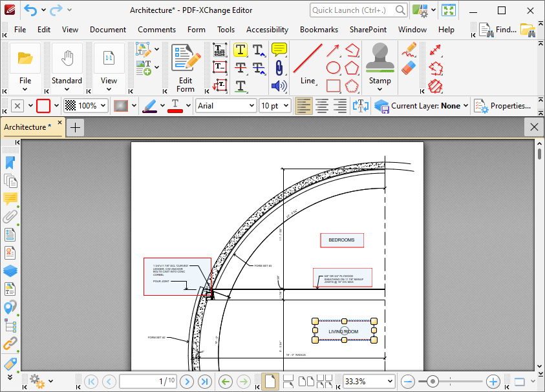Screen dimensions: 545x392
Task: Select the Underline Text tool
Action: coord(240,86)
